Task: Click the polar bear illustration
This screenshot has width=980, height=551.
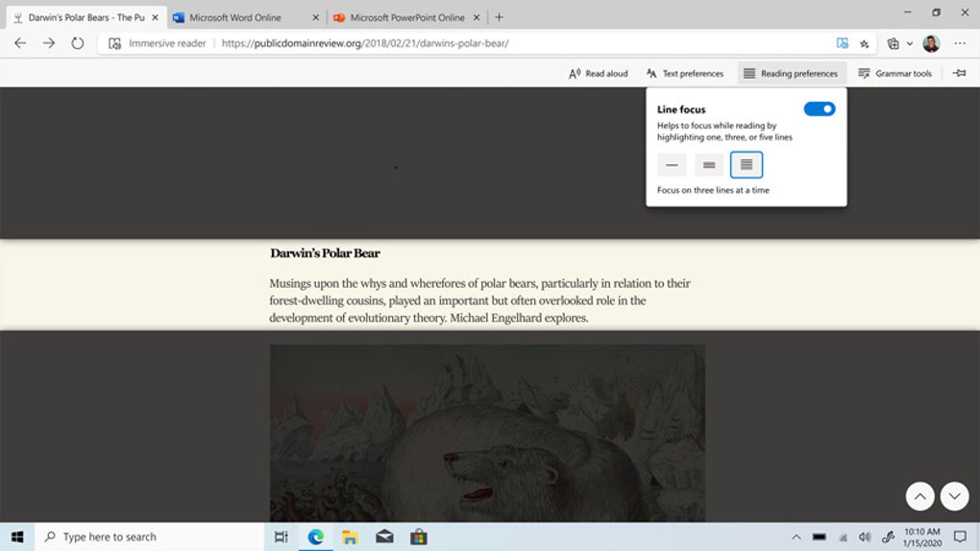Action: pos(487,433)
